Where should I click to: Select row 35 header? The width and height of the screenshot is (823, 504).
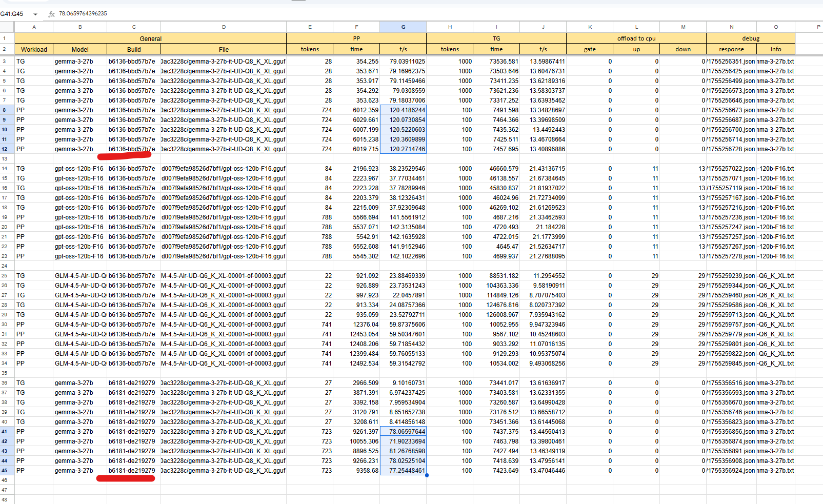(7, 373)
